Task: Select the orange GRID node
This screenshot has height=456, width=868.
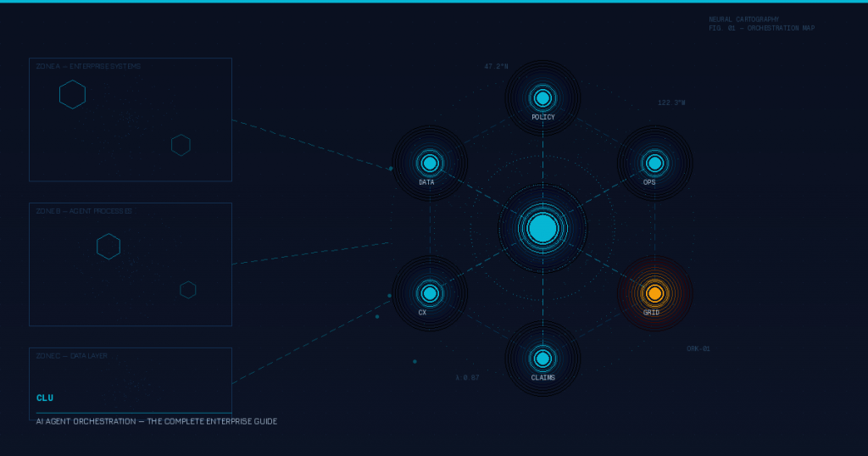Action: pyautogui.click(x=654, y=293)
